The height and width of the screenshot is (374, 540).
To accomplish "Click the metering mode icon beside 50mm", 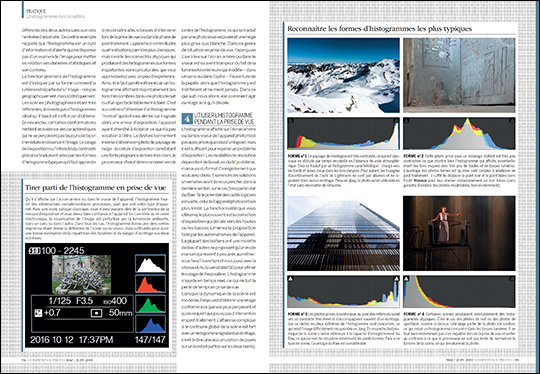I will 96,313.
